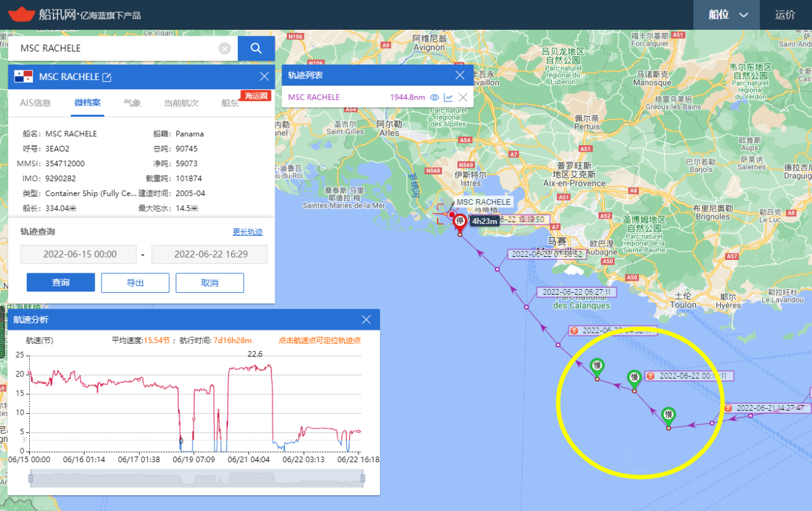The height and width of the screenshot is (511, 812).
Task: Open speed chart icon in 轨迹列表 row
Action: [x=449, y=97]
